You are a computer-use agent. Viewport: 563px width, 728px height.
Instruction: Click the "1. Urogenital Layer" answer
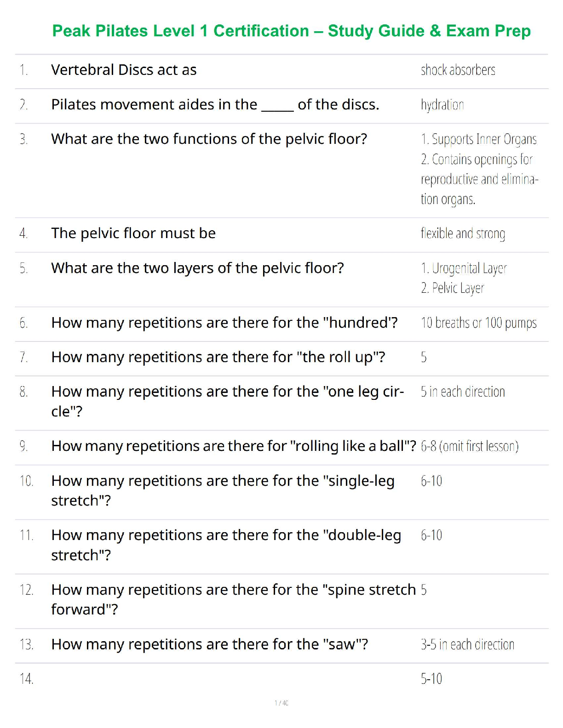(464, 268)
